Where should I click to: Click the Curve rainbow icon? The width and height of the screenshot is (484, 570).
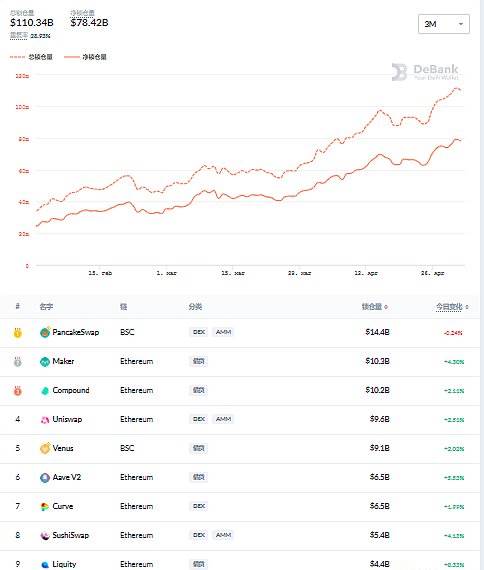pyautogui.click(x=45, y=506)
